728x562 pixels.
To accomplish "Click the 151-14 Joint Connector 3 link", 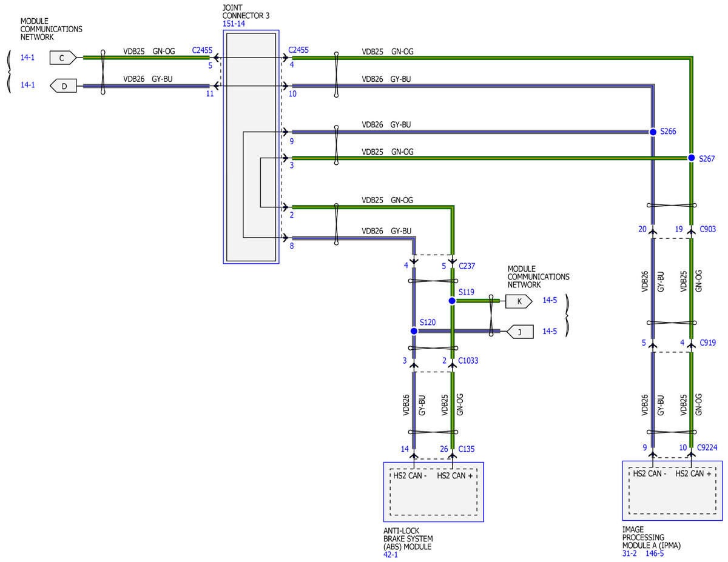I will tap(234, 24).
